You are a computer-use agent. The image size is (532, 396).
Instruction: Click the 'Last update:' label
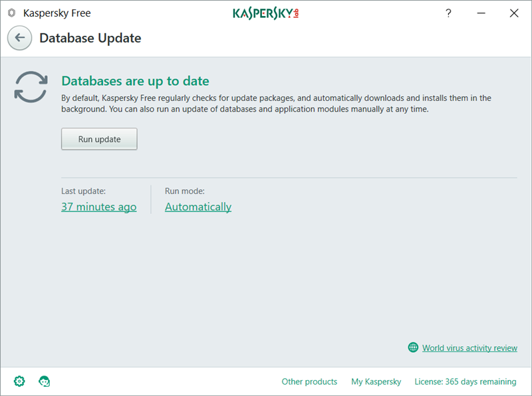coord(84,191)
